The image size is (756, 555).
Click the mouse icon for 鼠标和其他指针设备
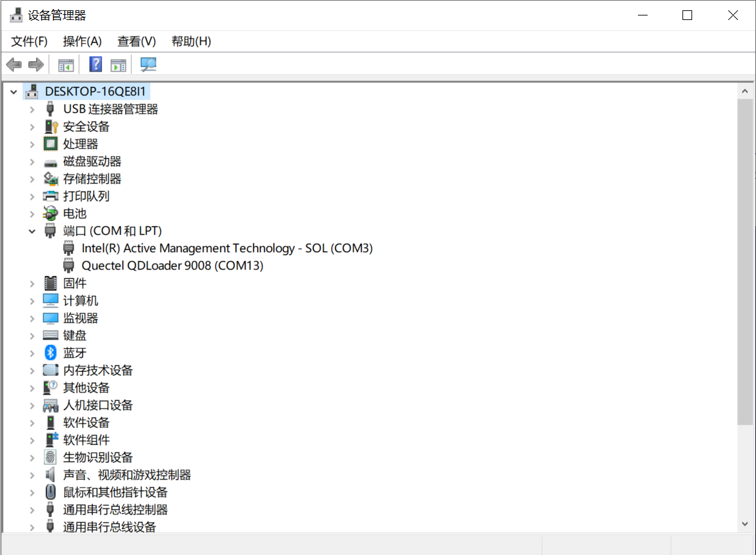tap(50, 492)
